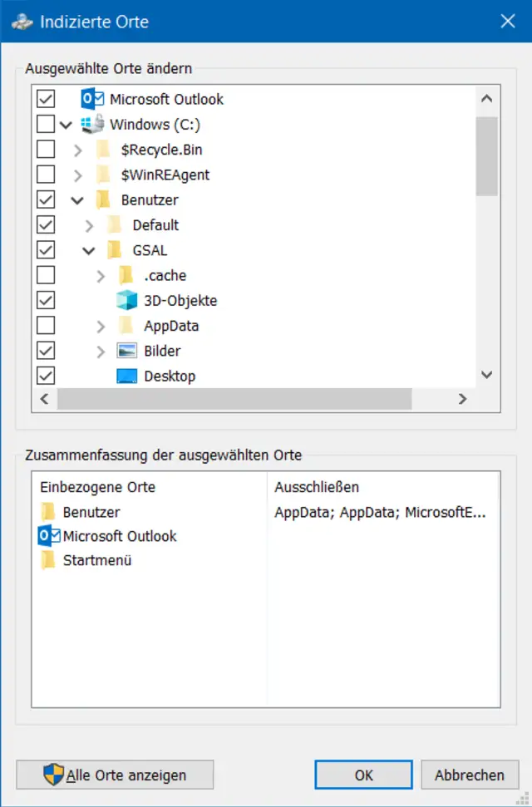Uncheck the Default folder checkbox
532x807 pixels.
click(46, 225)
